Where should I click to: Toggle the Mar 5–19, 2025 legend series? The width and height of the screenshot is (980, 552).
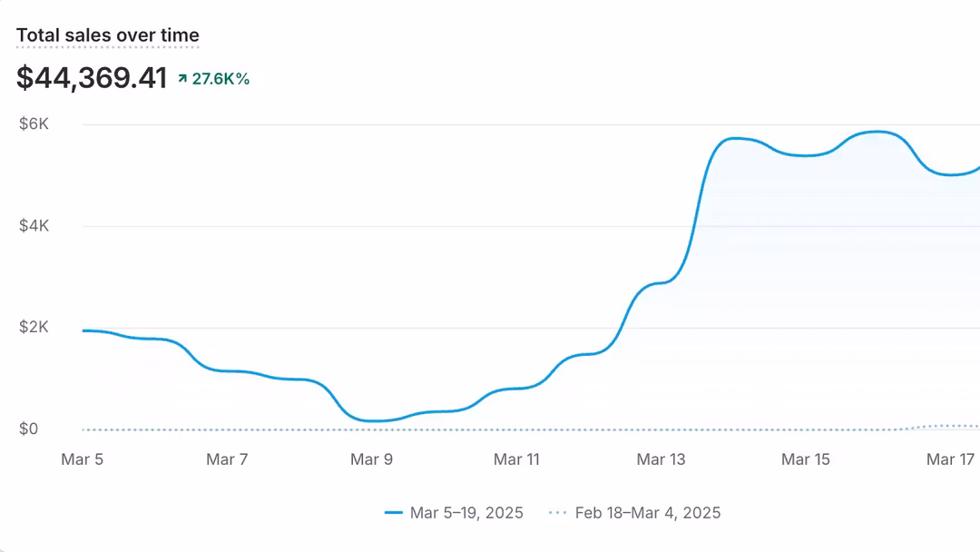(x=466, y=513)
